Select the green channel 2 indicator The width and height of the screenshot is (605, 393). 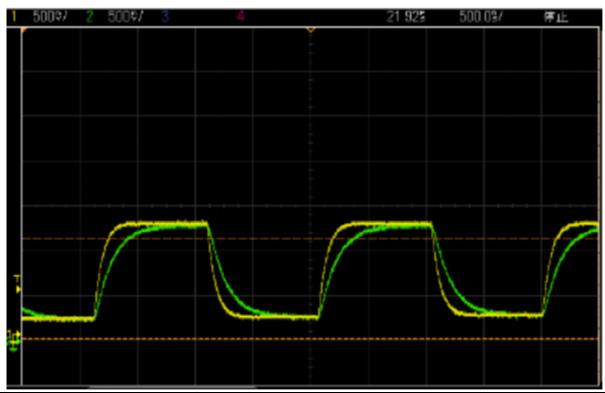(90, 17)
